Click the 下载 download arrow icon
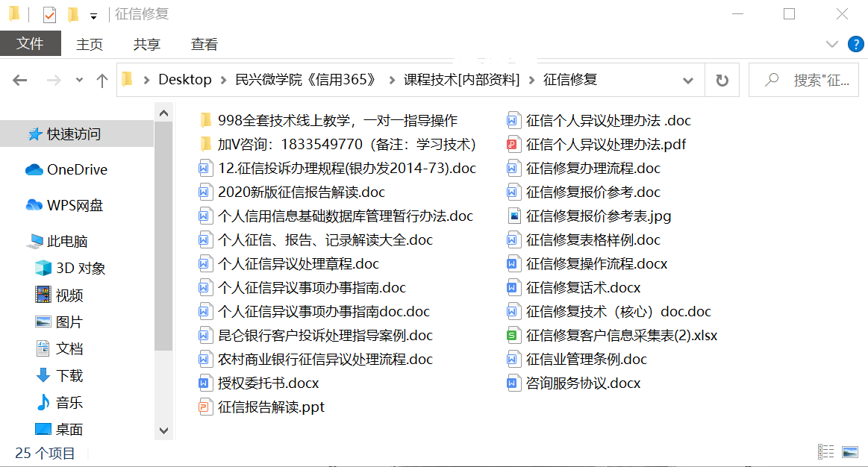 point(43,375)
